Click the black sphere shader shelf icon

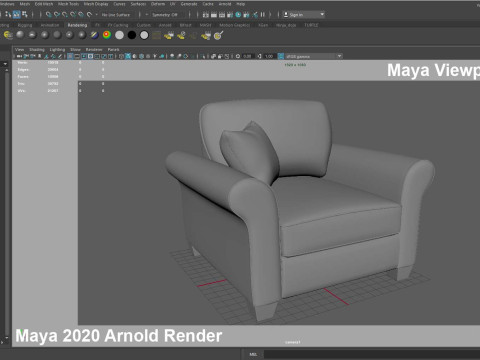pos(132,35)
